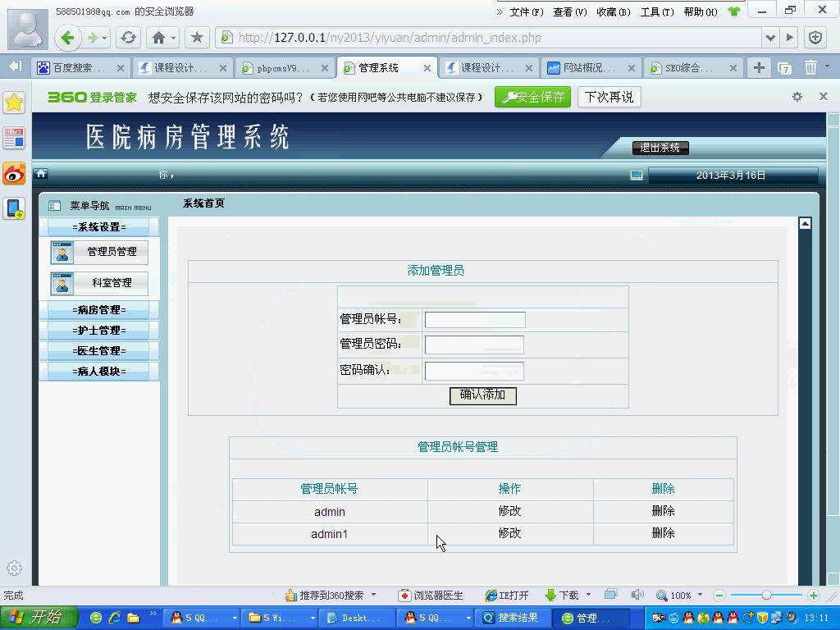Click 删除 for the admin1 account
The height and width of the screenshot is (630, 840).
coord(663,533)
